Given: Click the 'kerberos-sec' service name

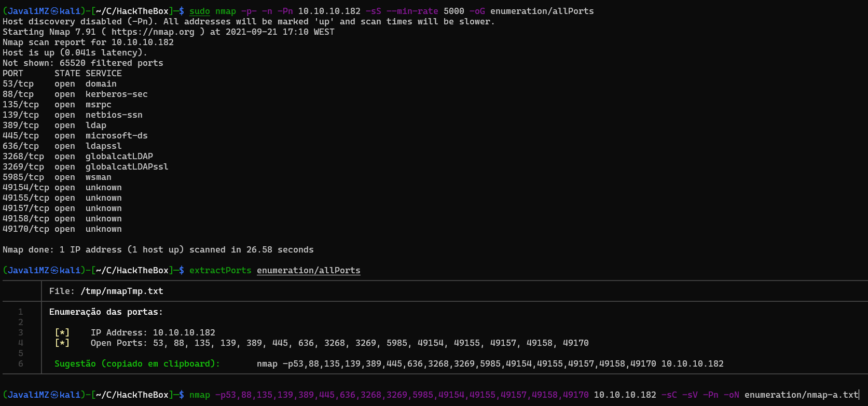Looking at the screenshot, I should tap(117, 94).
